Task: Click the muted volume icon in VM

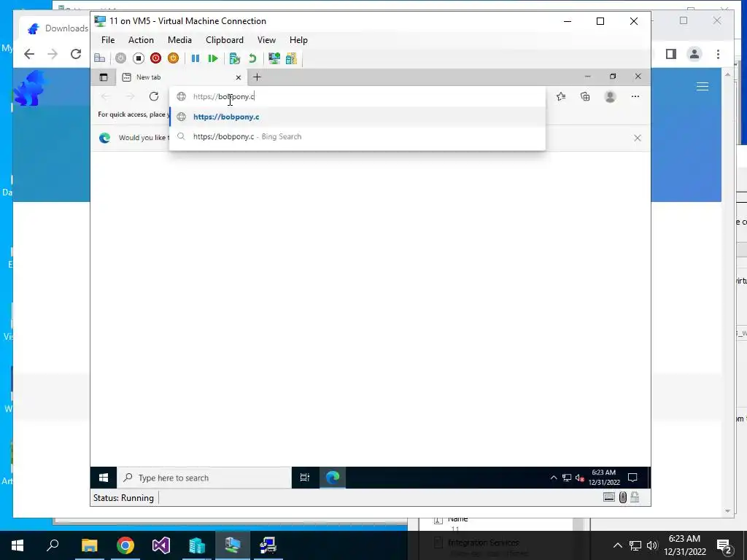Action: 580,478
